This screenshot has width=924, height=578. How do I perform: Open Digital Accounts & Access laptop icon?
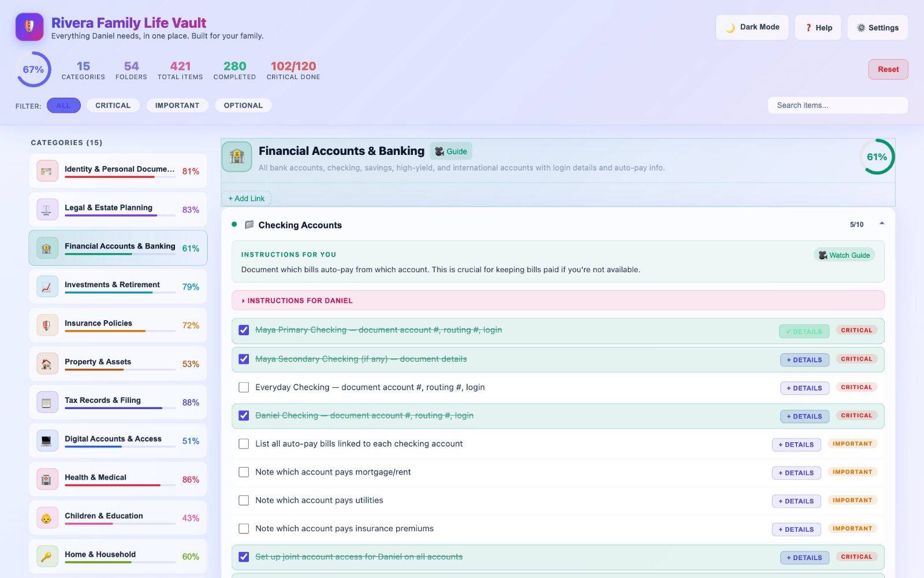(x=47, y=441)
